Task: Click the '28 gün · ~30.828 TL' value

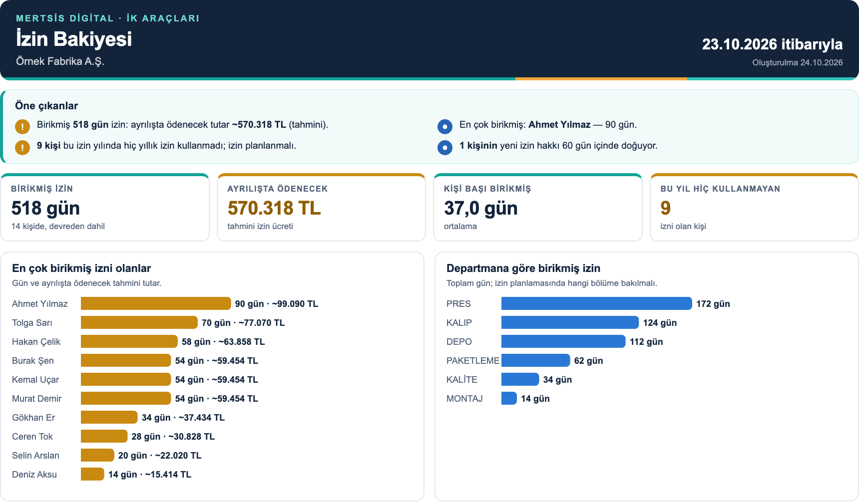Action: [x=173, y=437]
